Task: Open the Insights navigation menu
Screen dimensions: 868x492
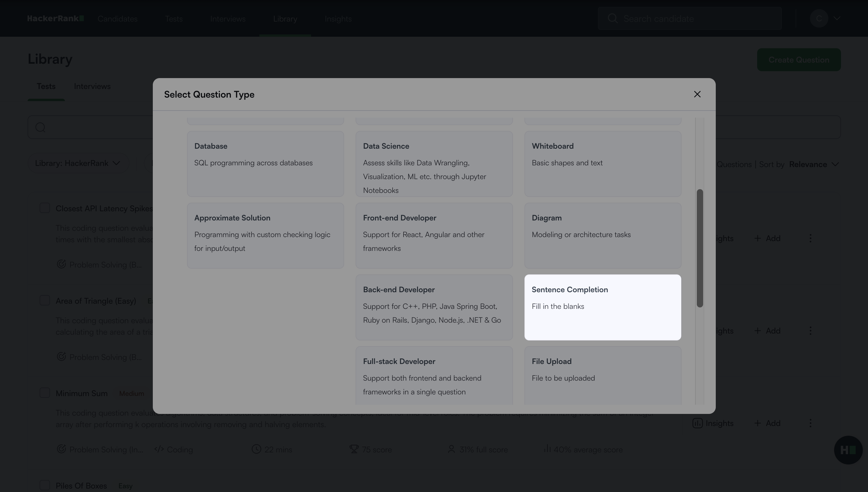Action: tap(338, 19)
